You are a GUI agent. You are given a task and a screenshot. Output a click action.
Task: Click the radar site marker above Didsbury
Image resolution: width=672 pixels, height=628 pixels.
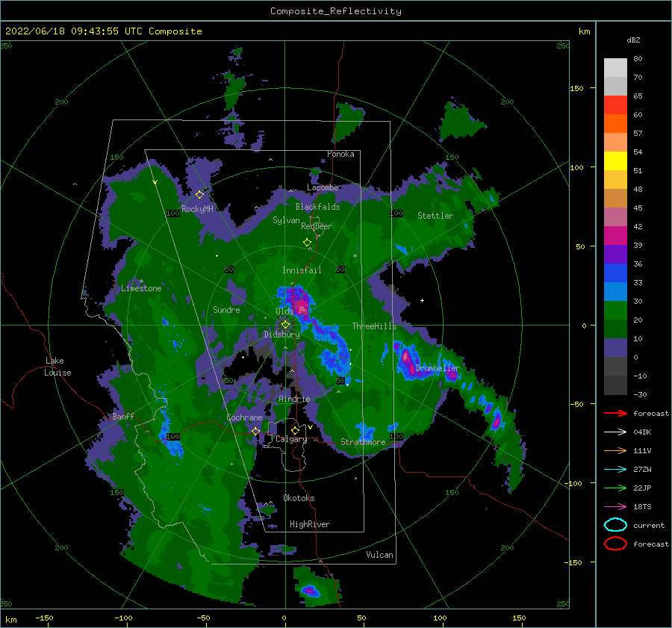[x=285, y=325]
